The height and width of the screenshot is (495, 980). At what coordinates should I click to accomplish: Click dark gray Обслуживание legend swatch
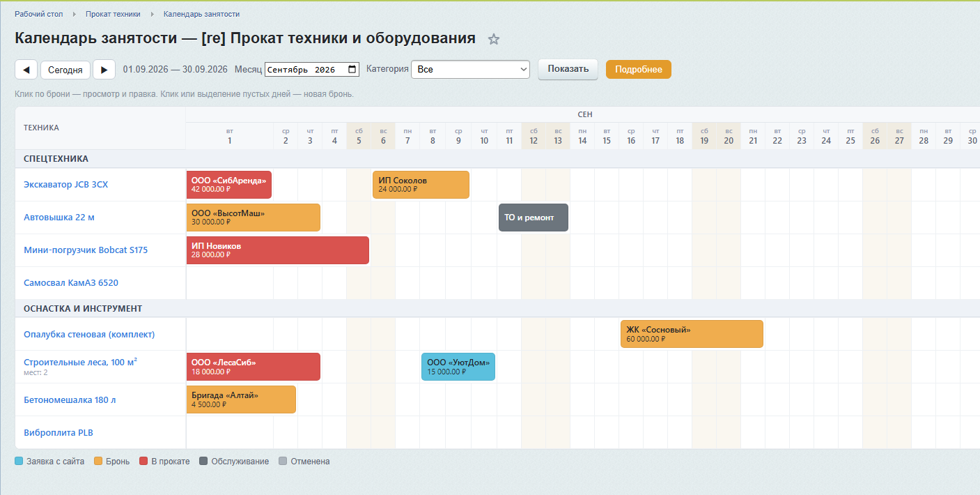[x=203, y=462]
